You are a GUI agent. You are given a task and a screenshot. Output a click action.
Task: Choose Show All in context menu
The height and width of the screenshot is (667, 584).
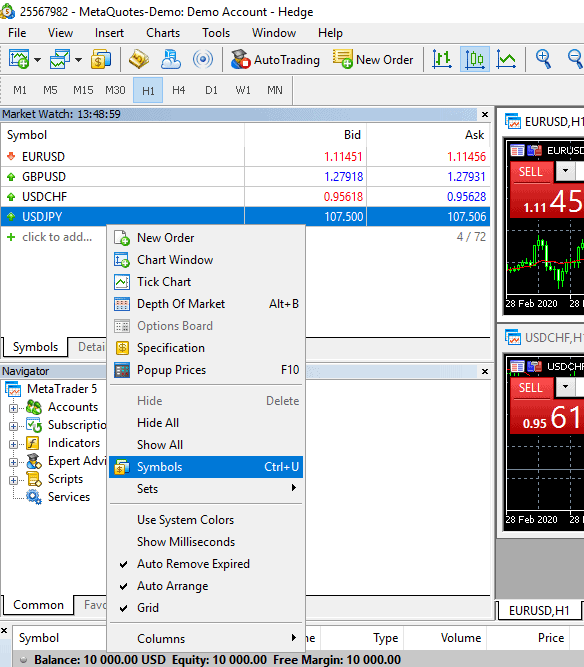[x=206, y=445]
